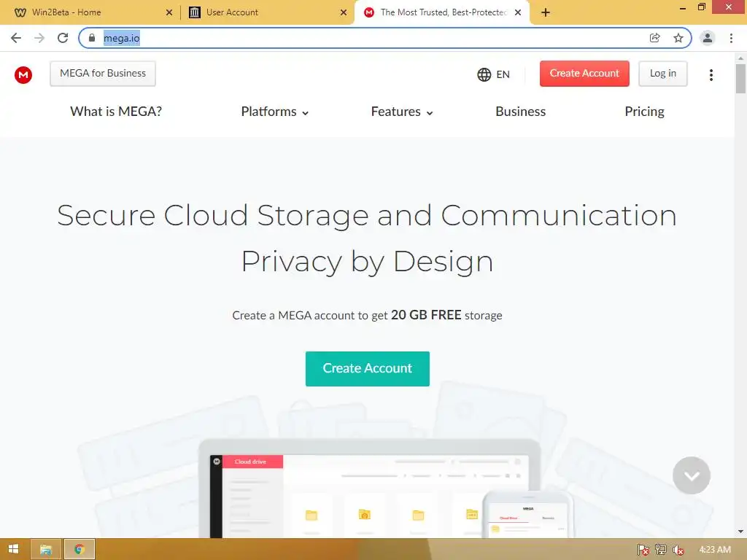Click the red MEGA logo icon
Viewport: 747px width, 560px height.
pyautogui.click(x=23, y=75)
